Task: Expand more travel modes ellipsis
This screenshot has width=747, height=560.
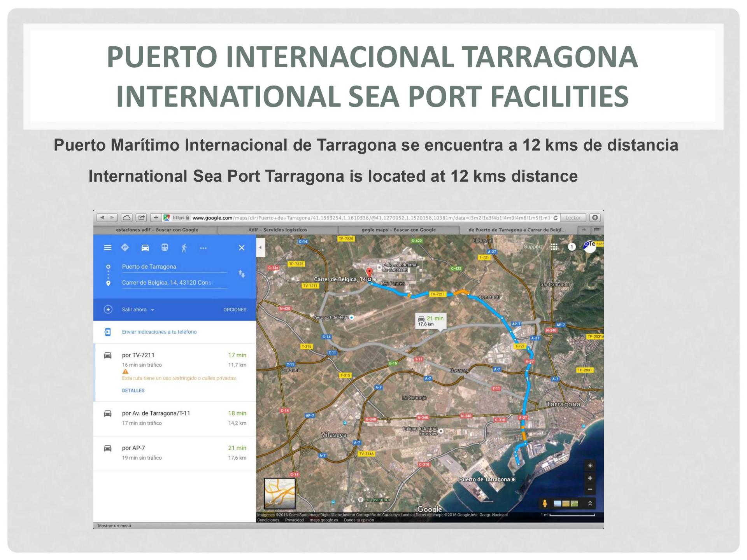Action: pyautogui.click(x=203, y=248)
